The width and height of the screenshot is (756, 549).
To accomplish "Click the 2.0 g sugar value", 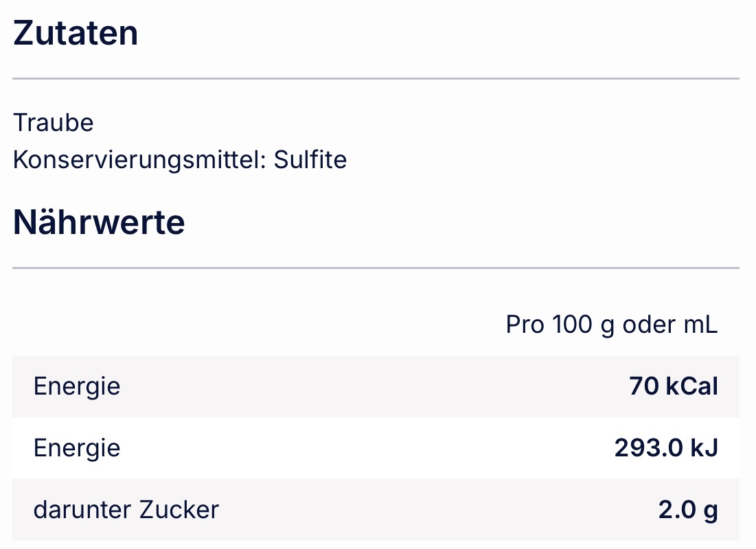I will click(x=688, y=510).
